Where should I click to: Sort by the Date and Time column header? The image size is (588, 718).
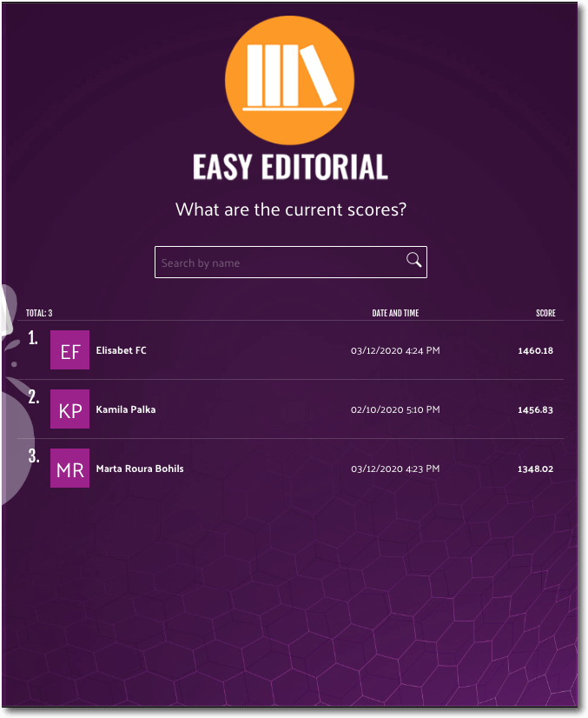click(395, 313)
